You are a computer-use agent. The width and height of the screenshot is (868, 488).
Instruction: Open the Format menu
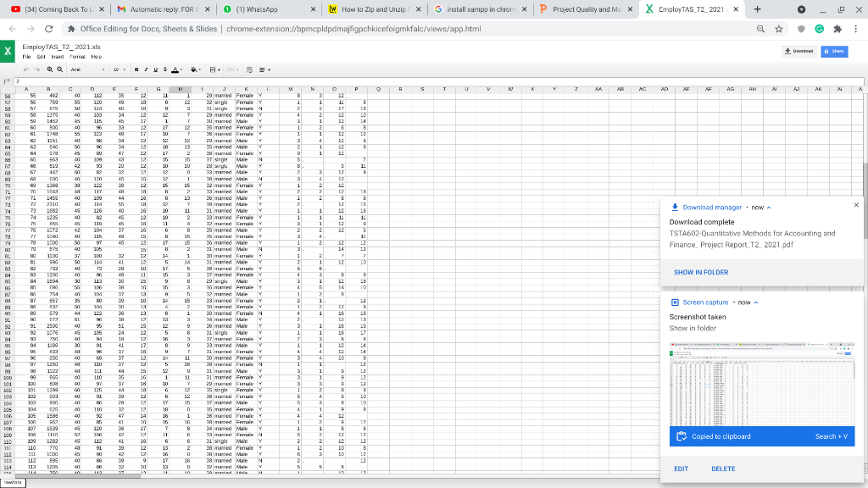(x=77, y=57)
